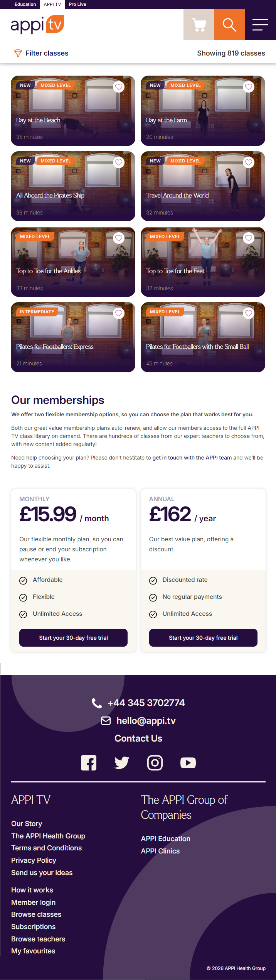This screenshot has height=980, width=276.
Task: Open the shopping cart
Action: [x=199, y=25]
